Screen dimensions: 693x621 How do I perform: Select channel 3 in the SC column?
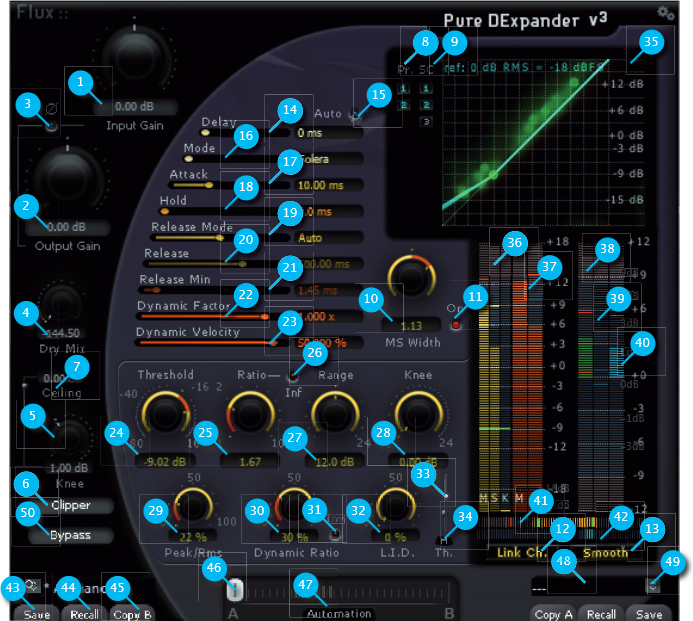coord(425,121)
